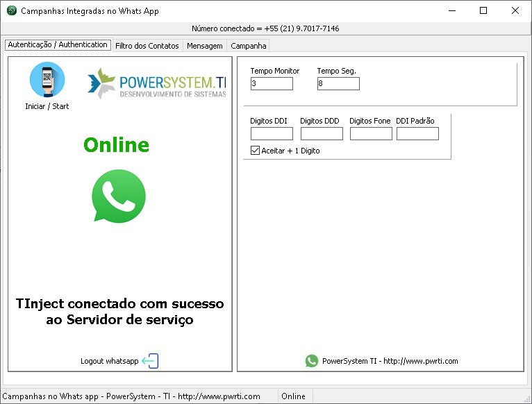Viewport: 532px width, 404px height.
Task: Click the DDI Padrão text field
Action: pyautogui.click(x=417, y=134)
